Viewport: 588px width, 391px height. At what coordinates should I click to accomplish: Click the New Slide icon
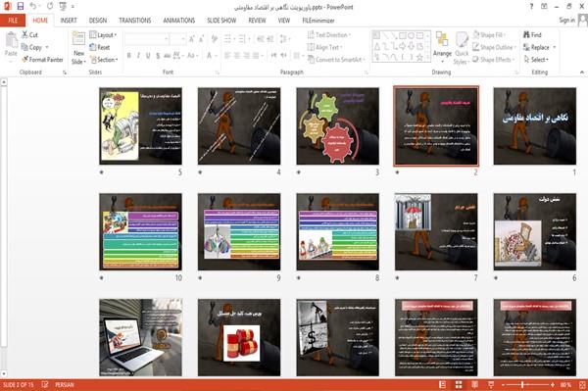[78, 39]
